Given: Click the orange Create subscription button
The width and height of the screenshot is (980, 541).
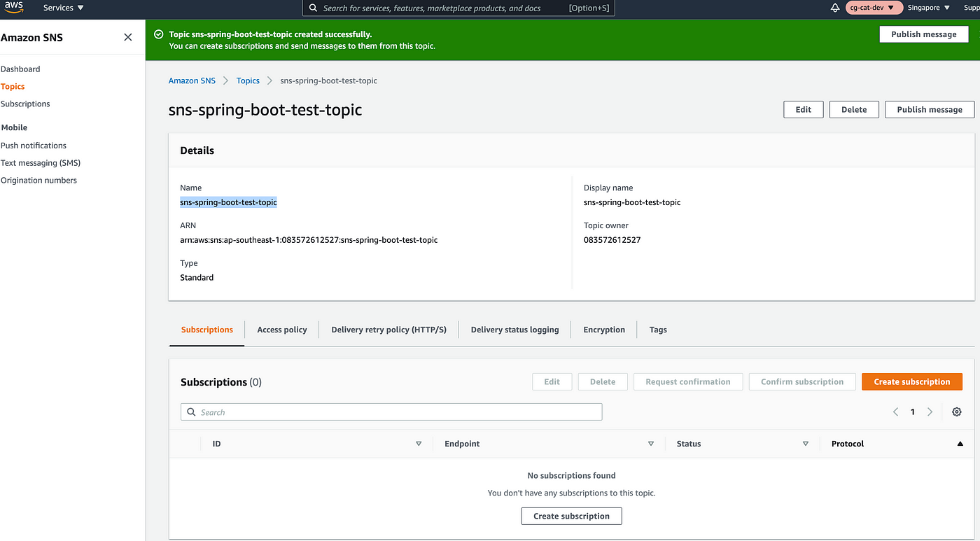Looking at the screenshot, I should [x=912, y=381].
